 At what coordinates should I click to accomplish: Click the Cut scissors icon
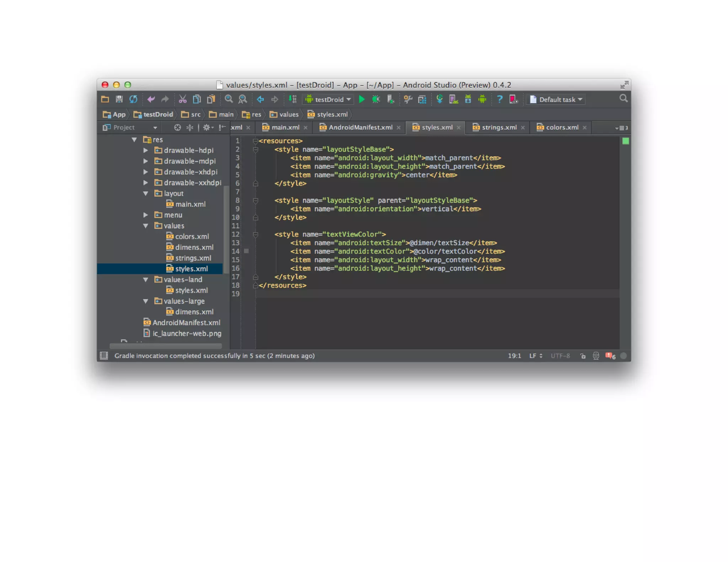point(182,99)
